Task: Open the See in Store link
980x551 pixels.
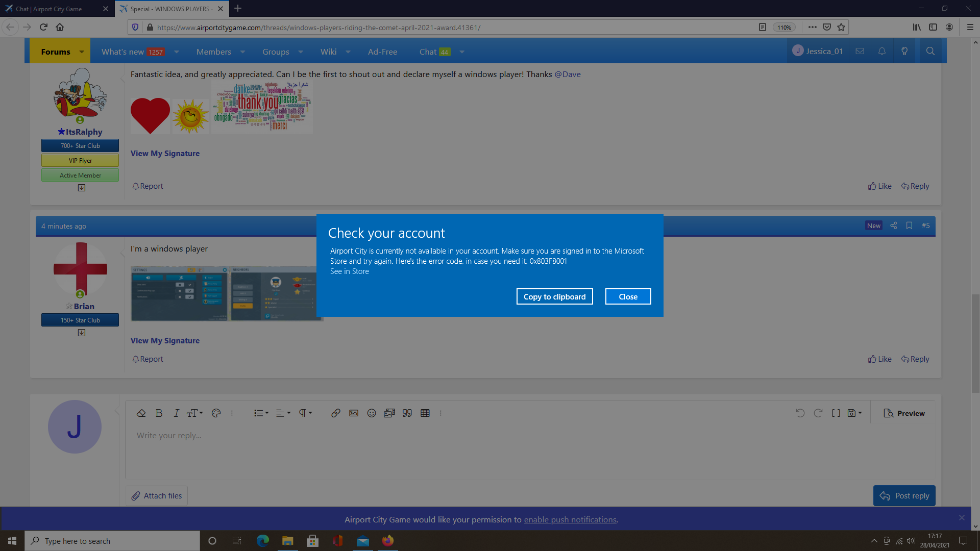Action: coord(349,271)
